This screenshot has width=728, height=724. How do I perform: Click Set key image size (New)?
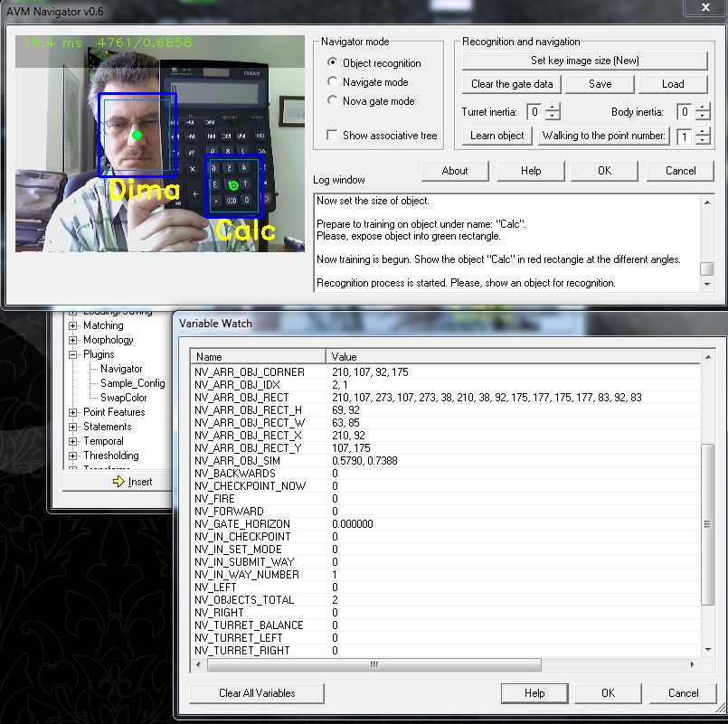tap(584, 61)
